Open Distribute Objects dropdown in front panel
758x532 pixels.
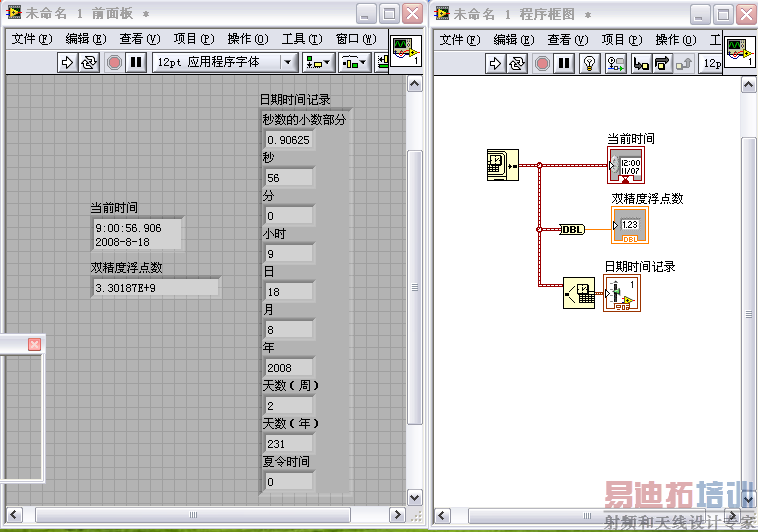[354, 62]
